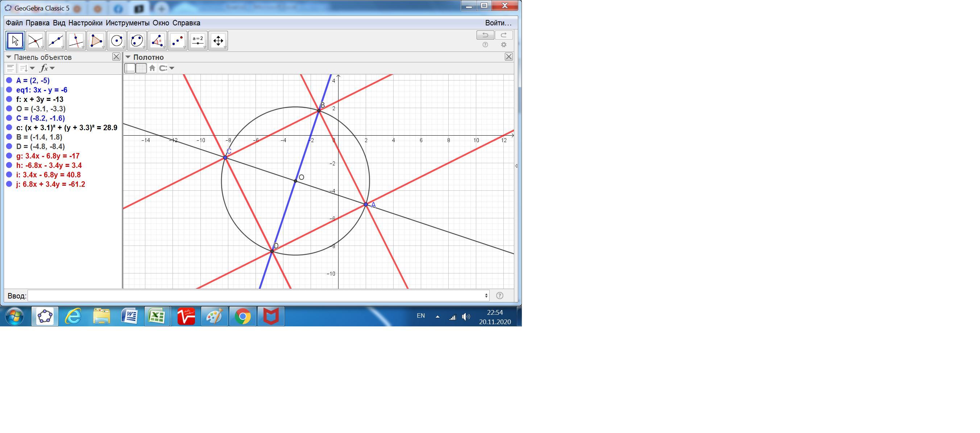980x433 pixels.
Task: Collapse the Панель объектов triangle
Action: (9, 57)
